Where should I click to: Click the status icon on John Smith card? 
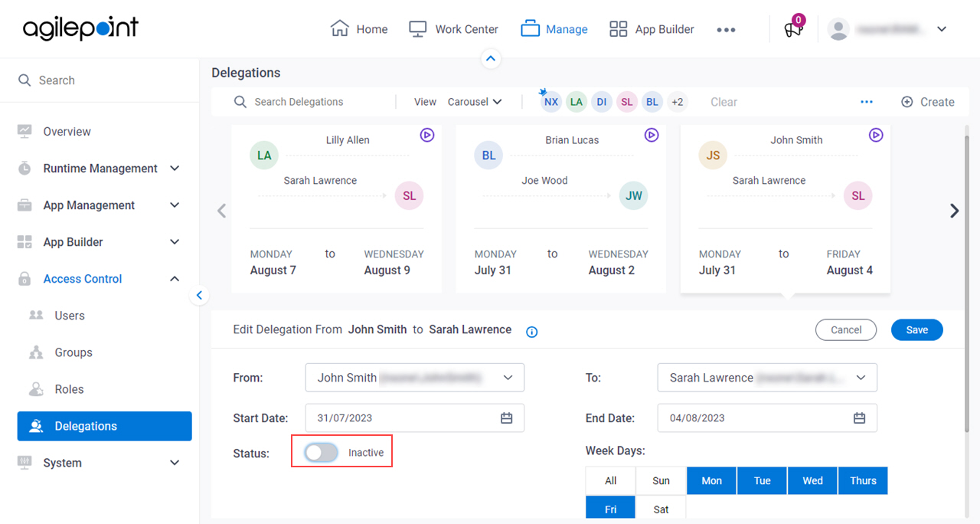point(876,135)
